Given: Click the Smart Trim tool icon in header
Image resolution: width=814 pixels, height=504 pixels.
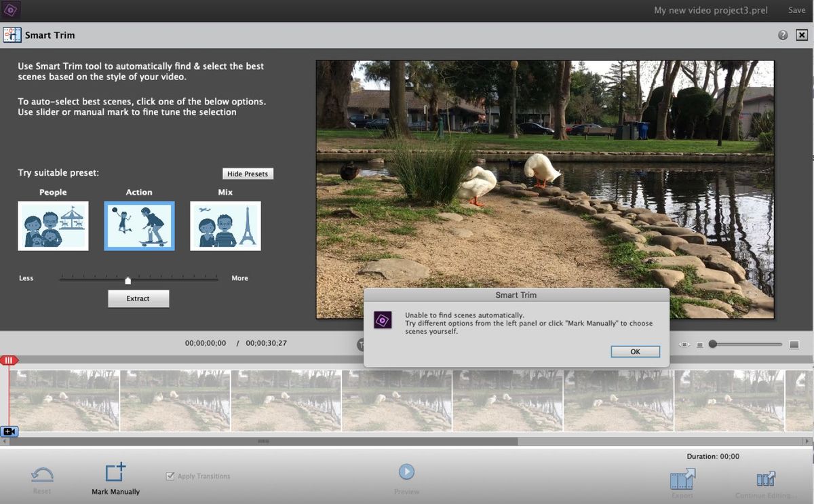Looking at the screenshot, I should click(11, 35).
